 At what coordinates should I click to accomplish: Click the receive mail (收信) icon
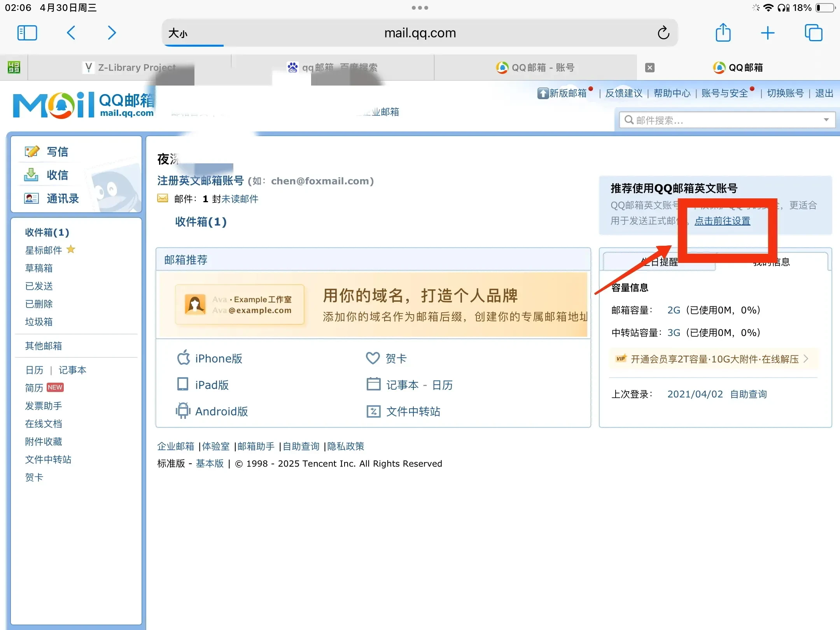click(31, 175)
